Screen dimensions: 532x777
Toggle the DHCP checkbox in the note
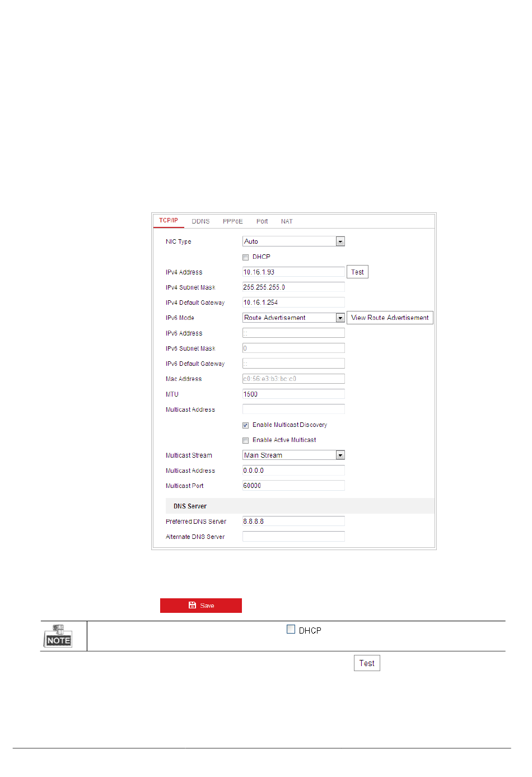[x=291, y=630]
